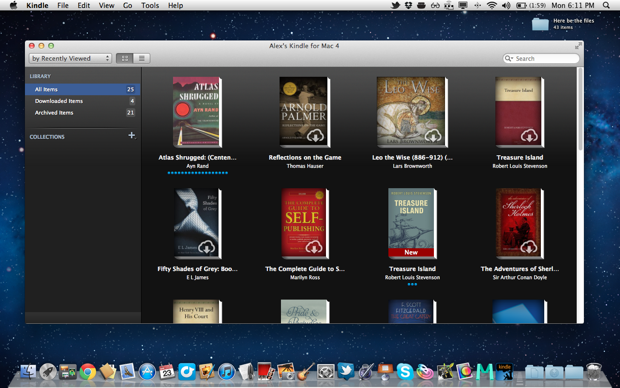
Task: Open Spotlight search icon
Action: pos(606,6)
